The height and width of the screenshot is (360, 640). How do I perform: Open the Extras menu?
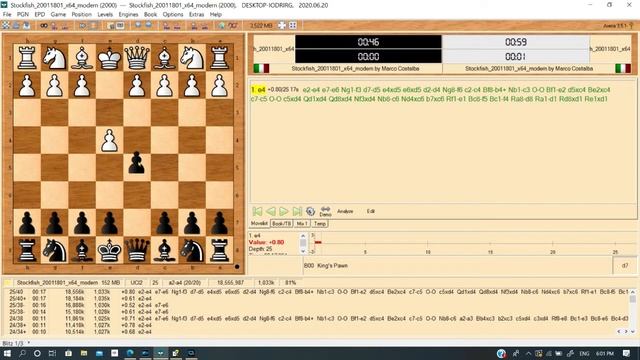[x=196, y=14]
